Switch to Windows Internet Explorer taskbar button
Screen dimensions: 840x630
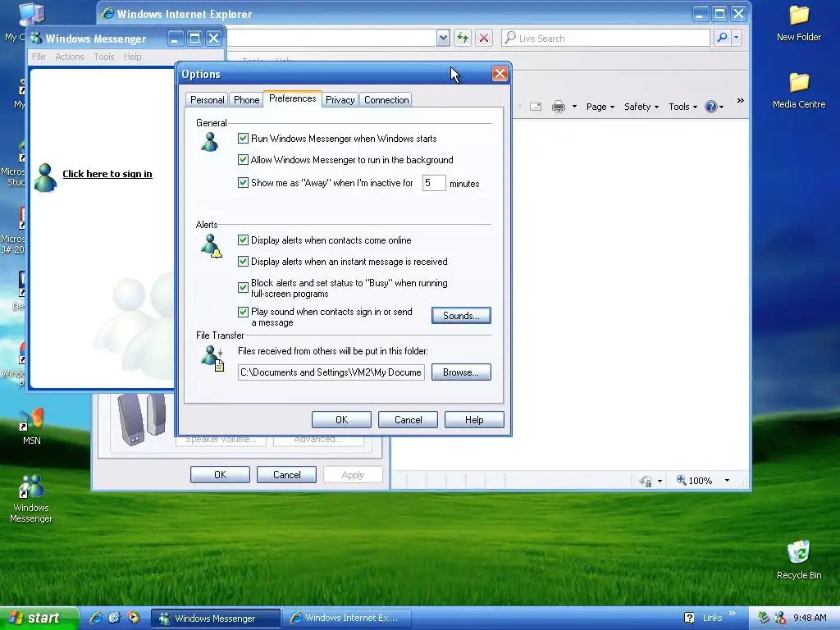tap(347, 619)
